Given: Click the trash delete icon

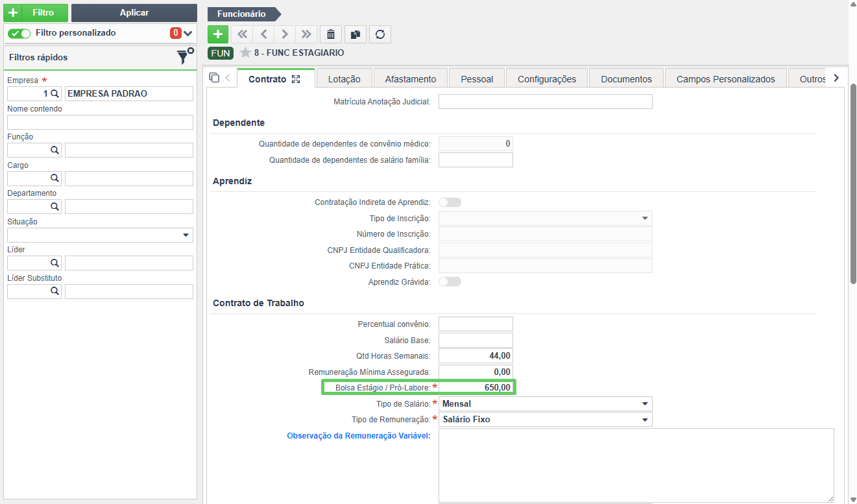Looking at the screenshot, I should point(331,34).
